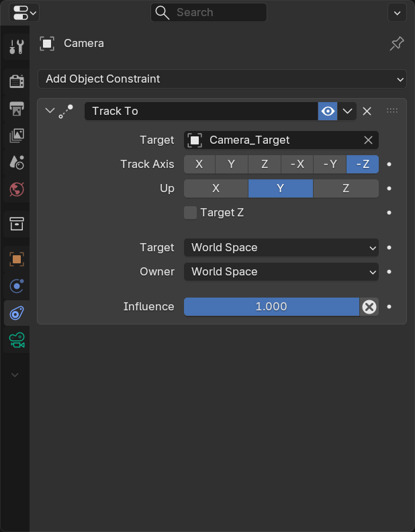Screen dimensions: 415x532
Task: Click the Track To panel drag grip
Action: 392,111
